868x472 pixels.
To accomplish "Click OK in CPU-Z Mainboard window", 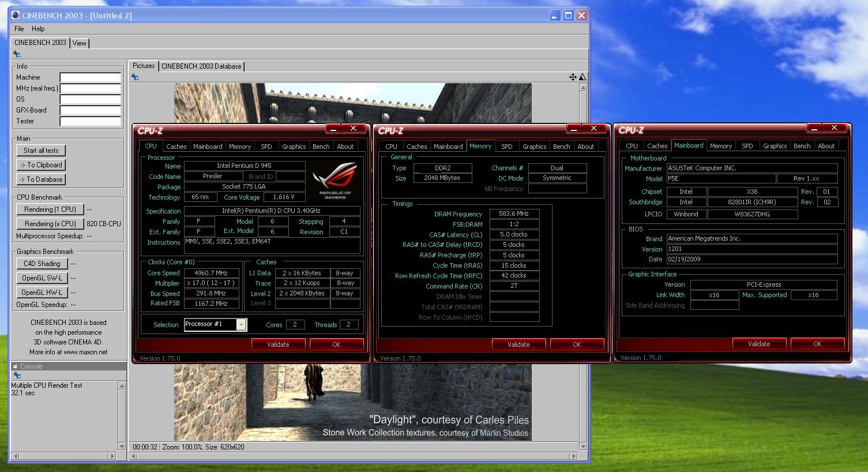I will pyautogui.click(x=817, y=344).
